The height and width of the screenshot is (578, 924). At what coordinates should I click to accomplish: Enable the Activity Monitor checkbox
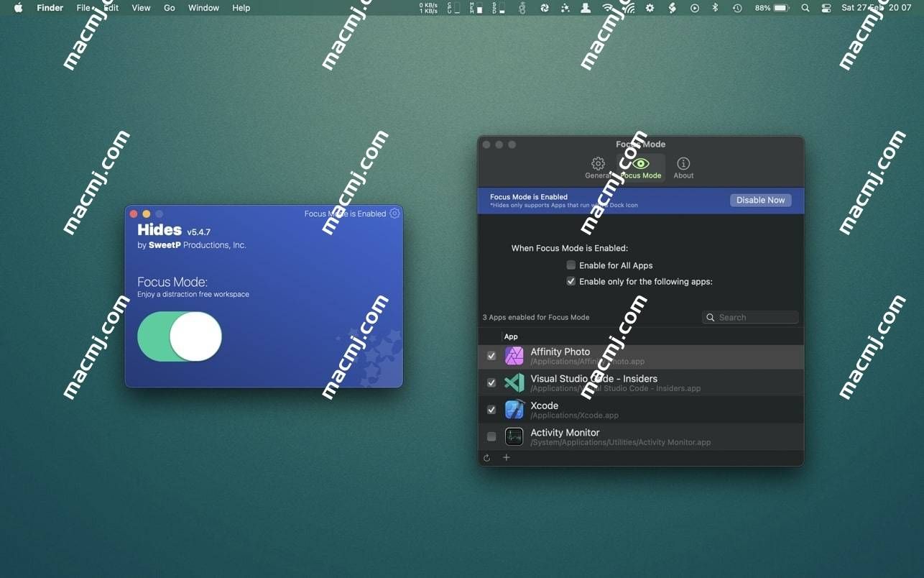pyautogui.click(x=491, y=436)
